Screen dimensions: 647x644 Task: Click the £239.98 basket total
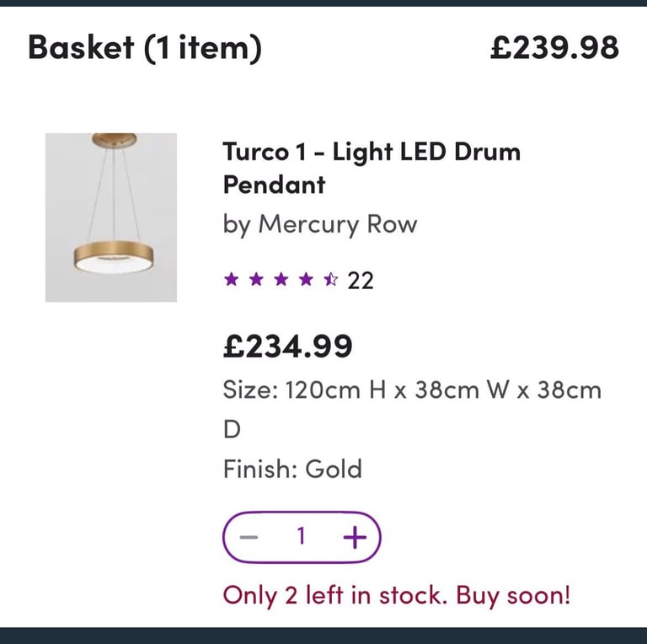[x=554, y=47]
